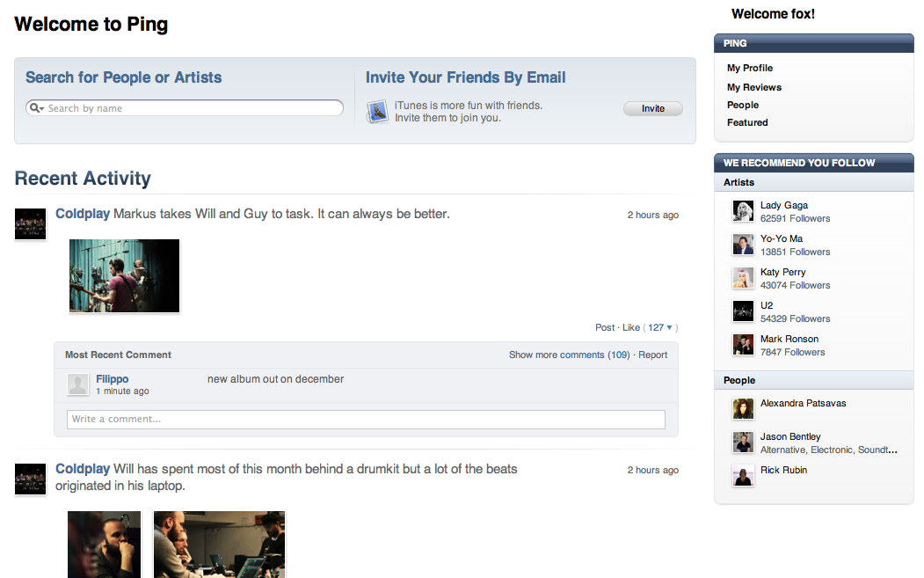Click Katy Perry's avatar thumbnail

point(743,278)
